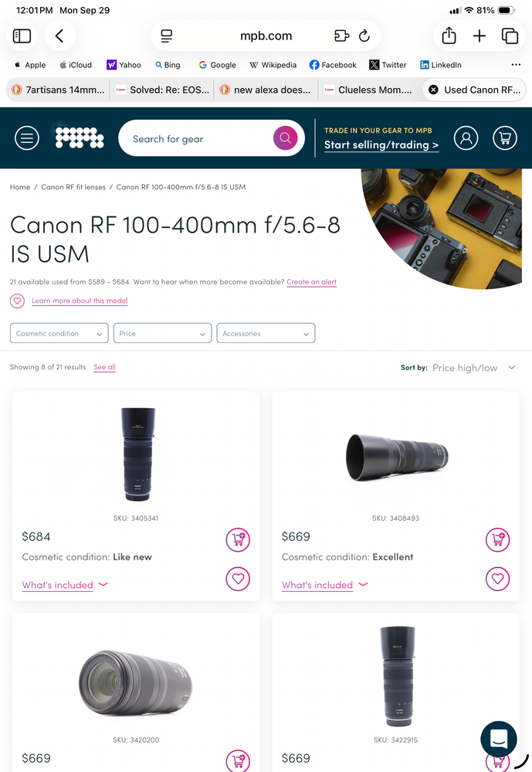
Task: Reload the mpb.com page
Action: point(364,36)
